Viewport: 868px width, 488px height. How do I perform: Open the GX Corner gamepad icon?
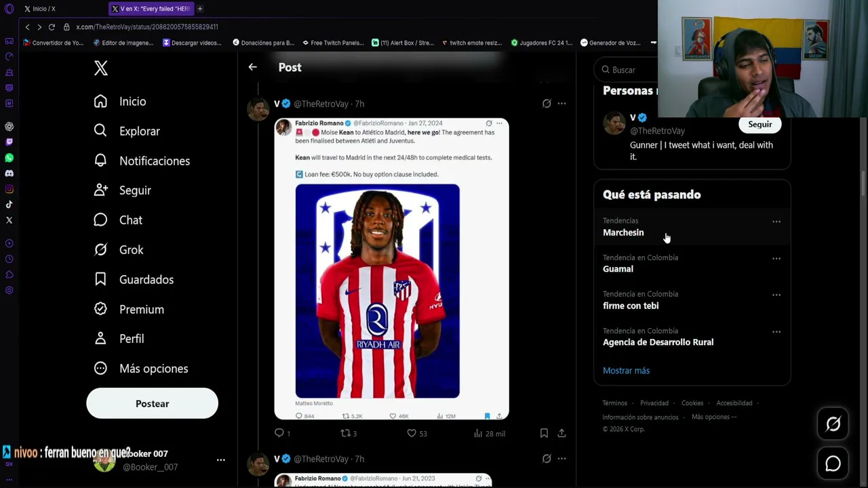pyautogui.click(x=9, y=41)
